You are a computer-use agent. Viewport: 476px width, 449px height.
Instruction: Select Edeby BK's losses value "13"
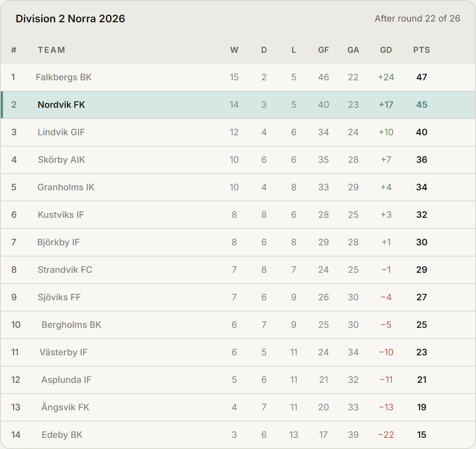(x=294, y=435)
